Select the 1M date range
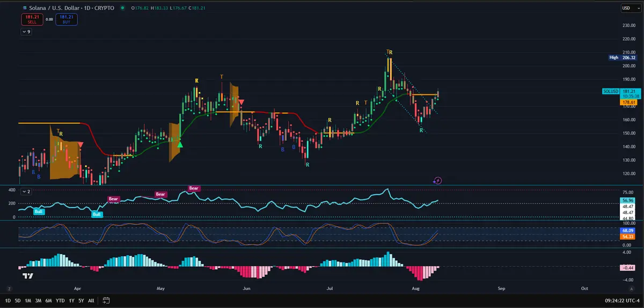The width and height of the screenshot is (644, 308). 28,300
